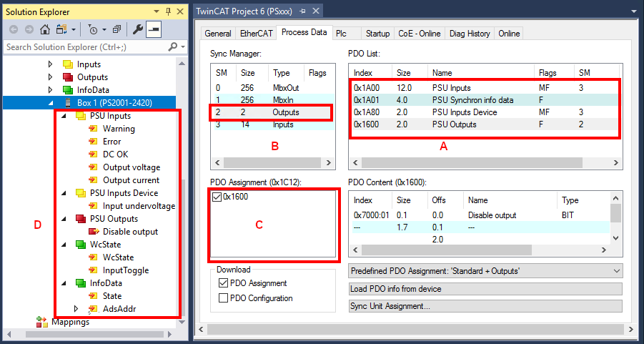Viewport: 644px width, 344px height.
Task: Click the Pending Changes Filter clock icon
Action: [94, 29]
